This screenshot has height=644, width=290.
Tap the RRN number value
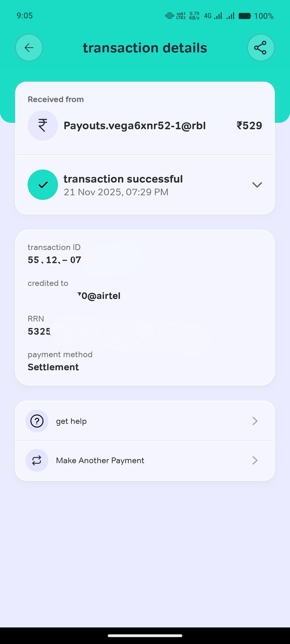tap(39, 331)
